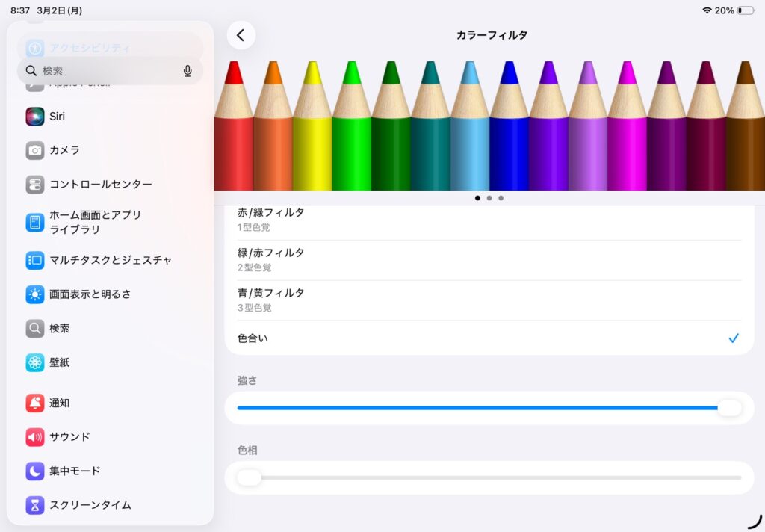Open the サウンド speaker icon

tap(35, 437)
